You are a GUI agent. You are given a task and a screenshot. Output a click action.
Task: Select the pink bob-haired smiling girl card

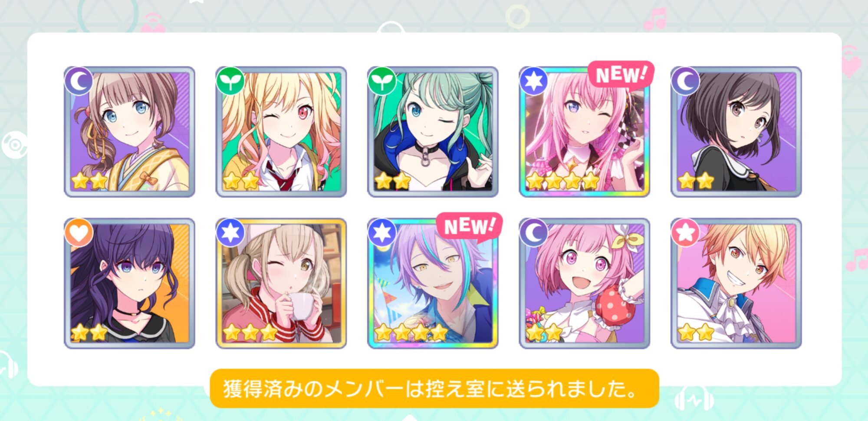(x=585, y=283)
